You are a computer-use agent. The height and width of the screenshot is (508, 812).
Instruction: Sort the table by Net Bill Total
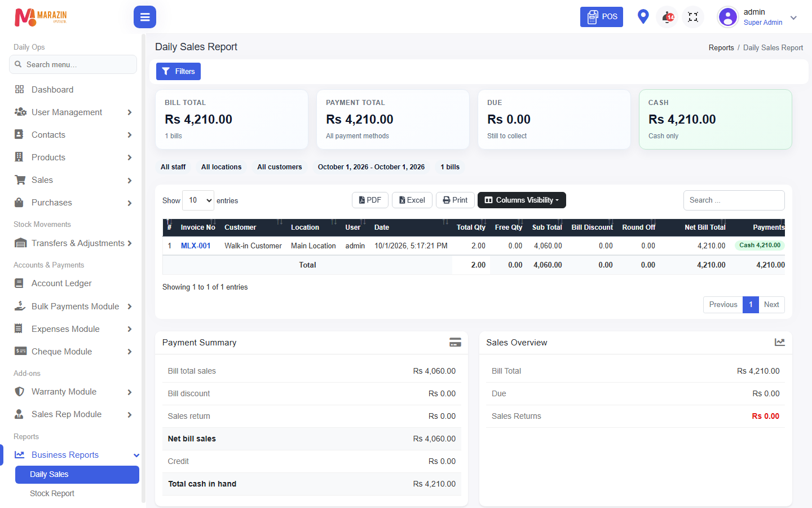[x=705, y=227]
